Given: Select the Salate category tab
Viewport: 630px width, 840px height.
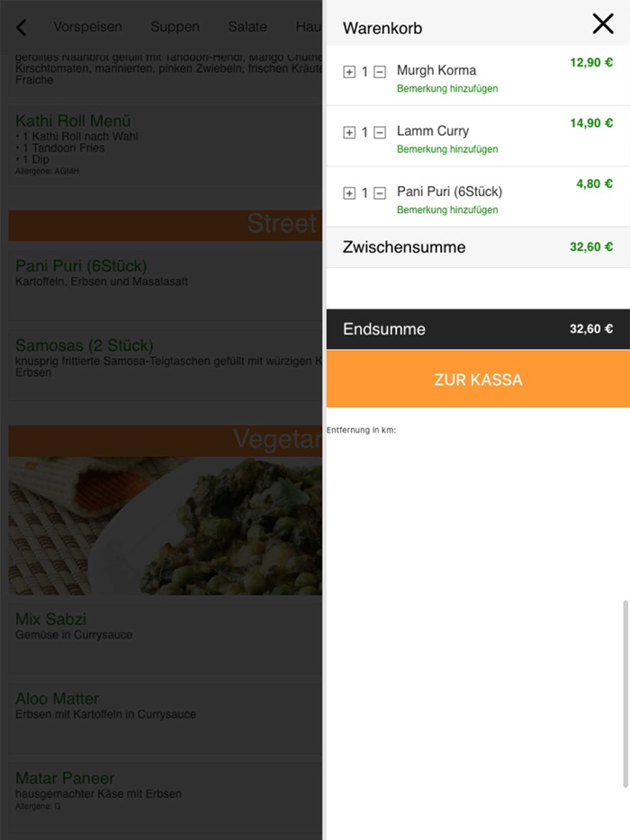Looking at the screenshot, I should coord(247,27).
